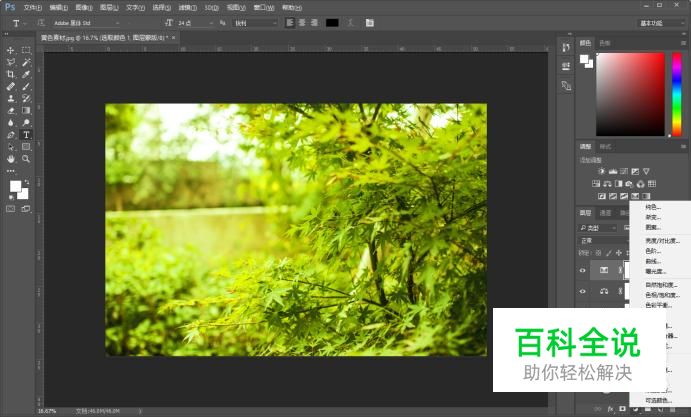Image resolution: width=691 pixels, height=417 pixels.
Task: Switch to the 色板 Swatches tab
Action: click(605, 43)
